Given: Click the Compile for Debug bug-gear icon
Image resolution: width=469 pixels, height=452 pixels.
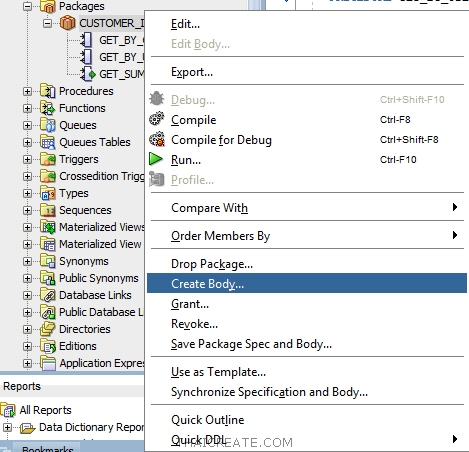Looking at the screenshot, I should (157, 139).
